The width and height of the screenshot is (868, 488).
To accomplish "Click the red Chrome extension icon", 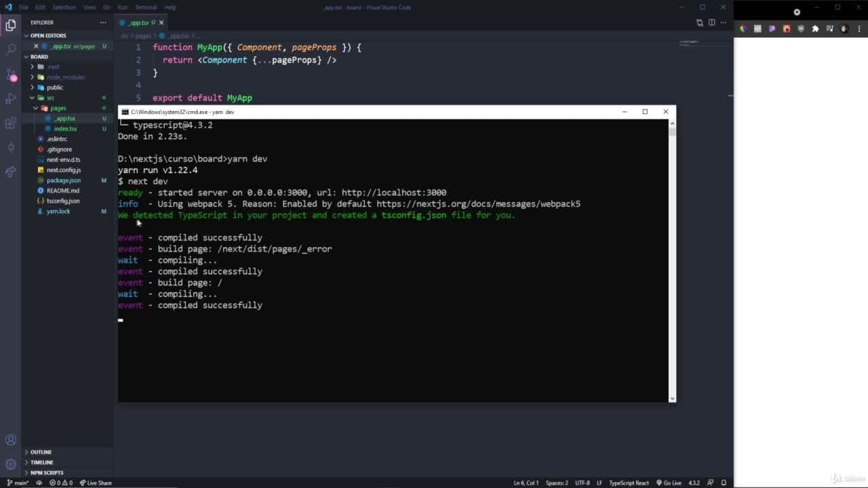I will (x=787, y=28).
